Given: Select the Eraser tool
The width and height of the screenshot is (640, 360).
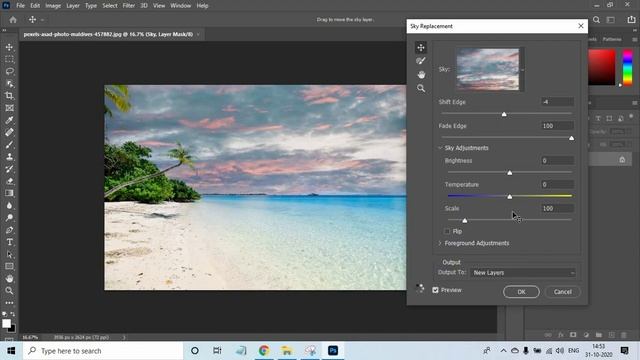Looking at the screenshot, I should 9,181.
